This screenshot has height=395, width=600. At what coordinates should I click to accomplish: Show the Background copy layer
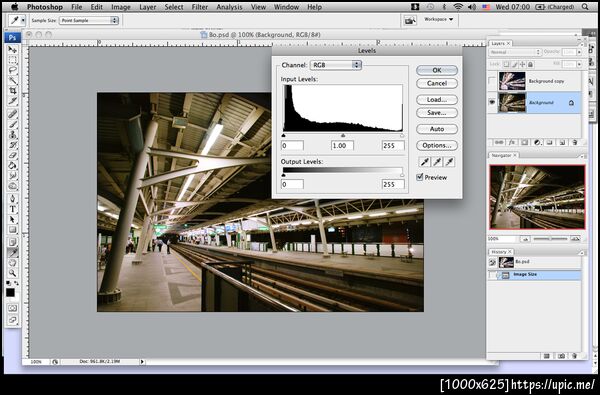tap(492, 81)
